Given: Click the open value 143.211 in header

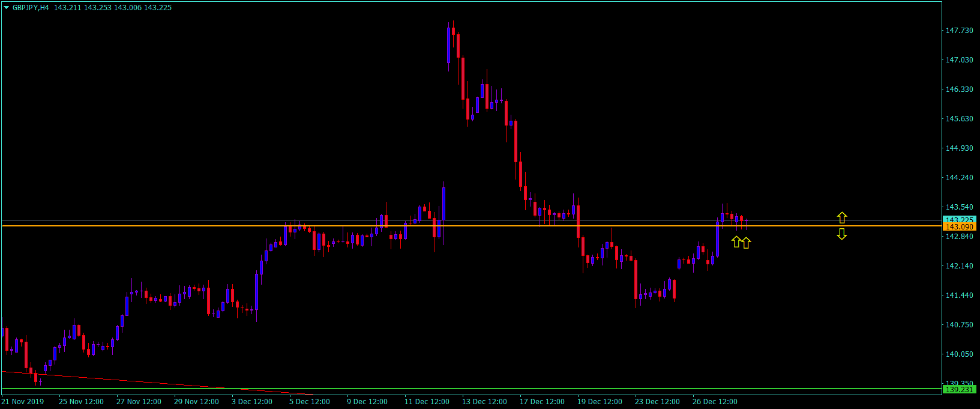Looking at the screenshot, I should tap(67, 8).
